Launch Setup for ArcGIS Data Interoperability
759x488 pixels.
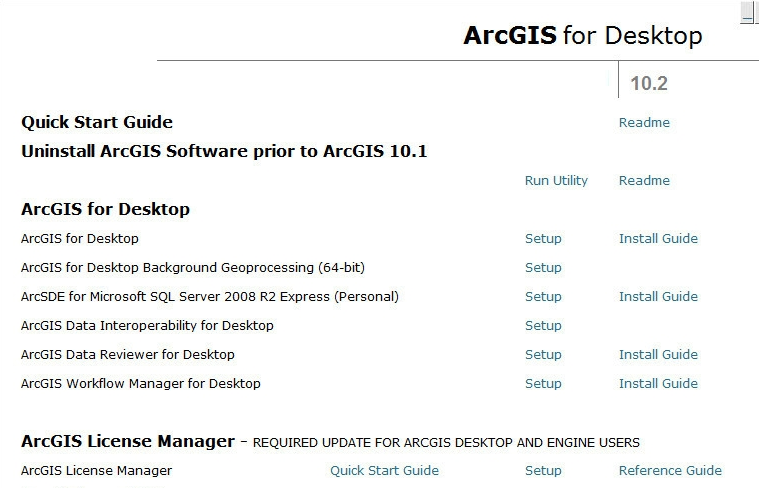pyautogui.click(x=543, y=326)
